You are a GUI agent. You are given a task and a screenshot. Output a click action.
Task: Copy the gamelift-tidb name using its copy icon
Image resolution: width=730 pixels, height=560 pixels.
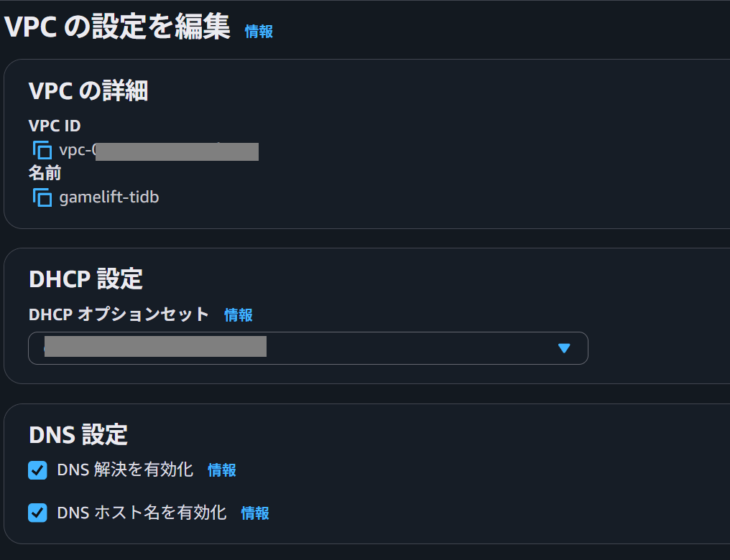pyautogui.click(x=42, y=197)
